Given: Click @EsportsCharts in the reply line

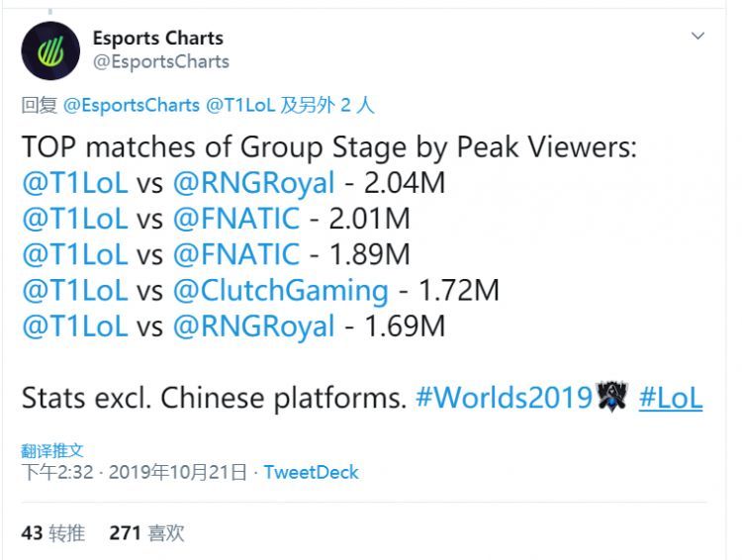Looking at the screenshot, I should (131, 105).
